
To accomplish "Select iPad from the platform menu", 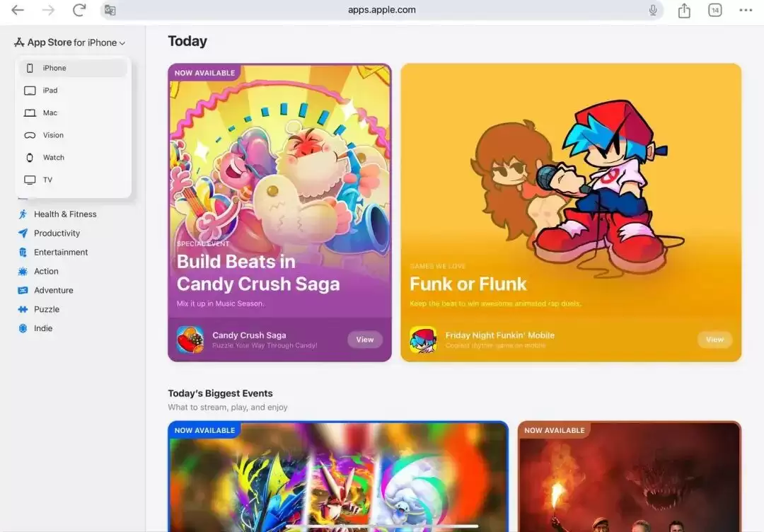I will coord(50,91).
